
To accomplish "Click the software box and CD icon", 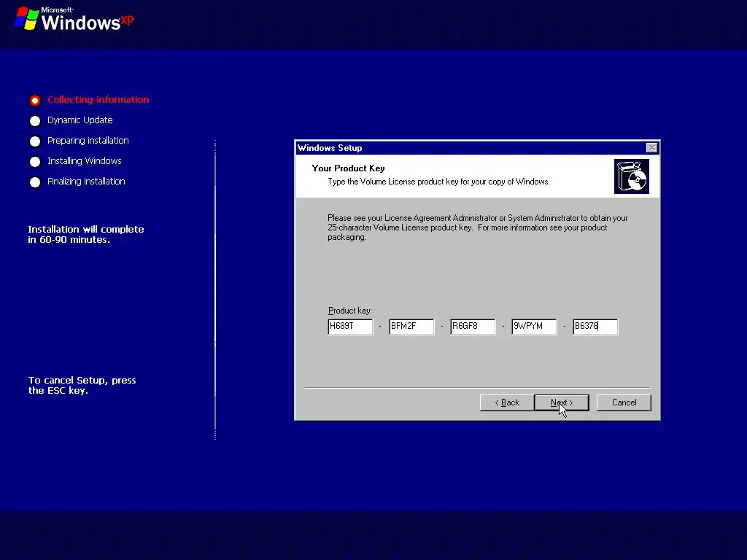I will click(x=632, y=176).
